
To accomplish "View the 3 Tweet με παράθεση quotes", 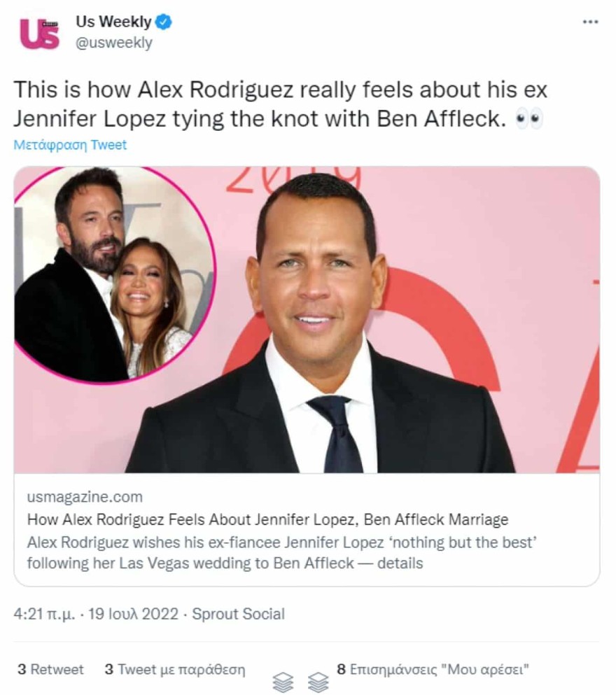I will point(175,669).
